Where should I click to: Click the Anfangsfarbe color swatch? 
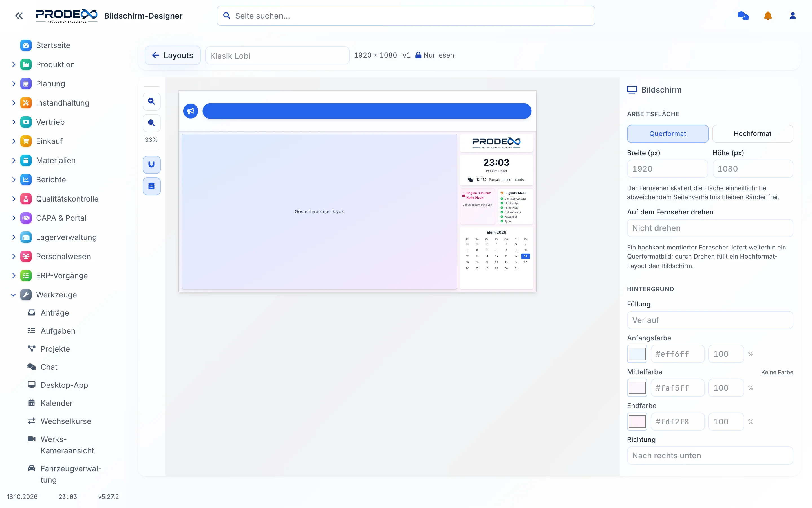[637, 354]
